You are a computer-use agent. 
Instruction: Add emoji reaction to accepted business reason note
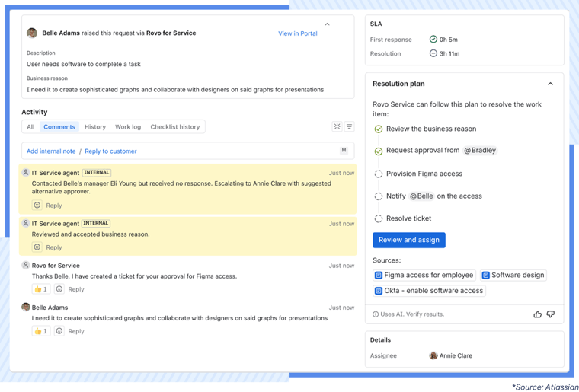tap(37, 247)
